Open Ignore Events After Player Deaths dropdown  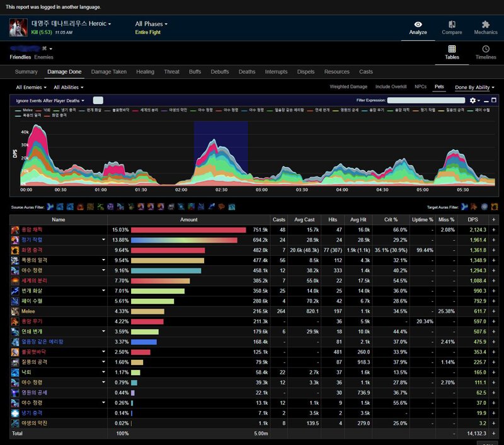(50, 101)
